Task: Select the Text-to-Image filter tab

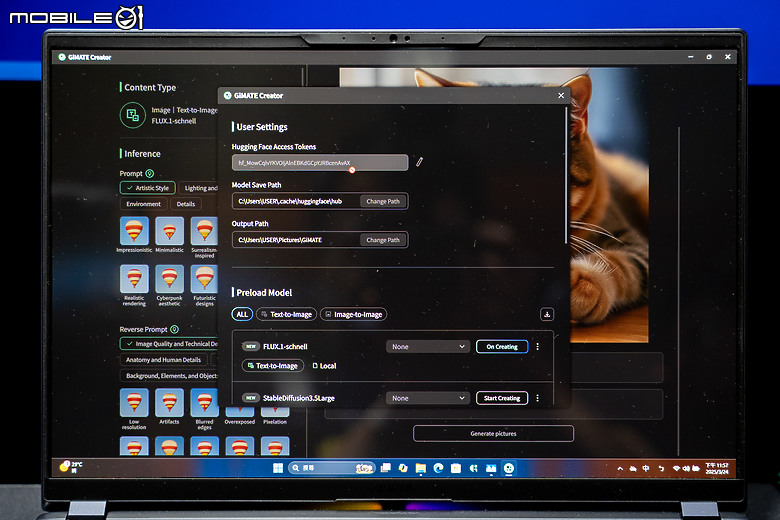Action: coord(287,314)
